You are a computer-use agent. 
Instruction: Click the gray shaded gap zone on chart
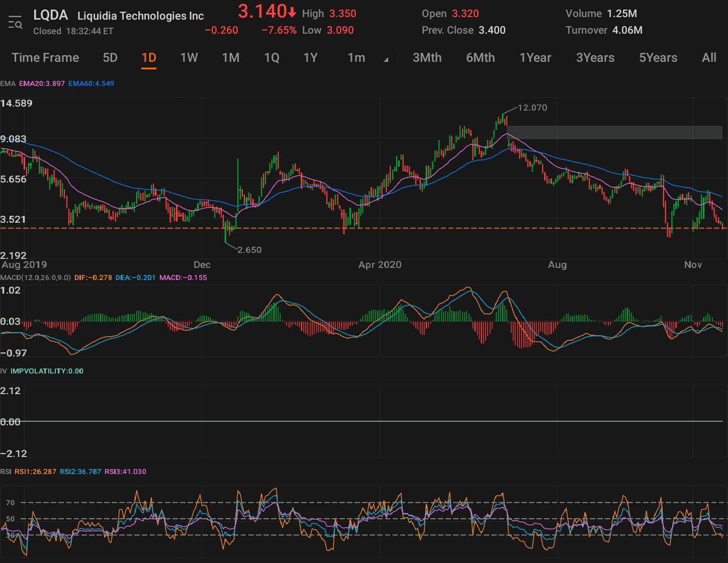coord(614,132)
